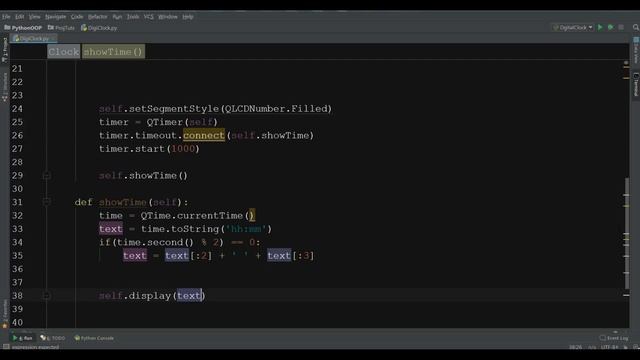Click text variable on line 33
The height and width of the screenshot is (360, 640).
pos(111,229)
